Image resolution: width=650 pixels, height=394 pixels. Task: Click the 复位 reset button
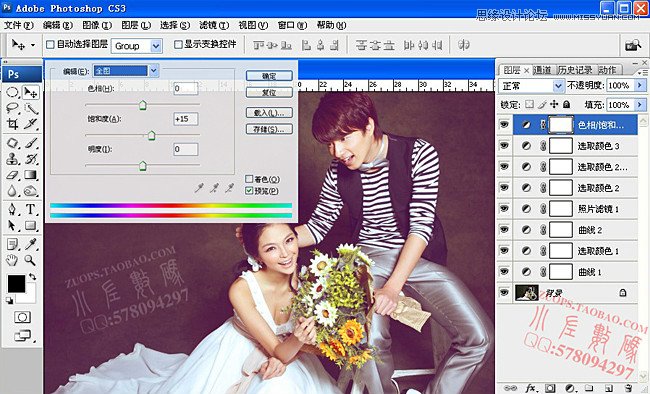(x=269, y=92)
